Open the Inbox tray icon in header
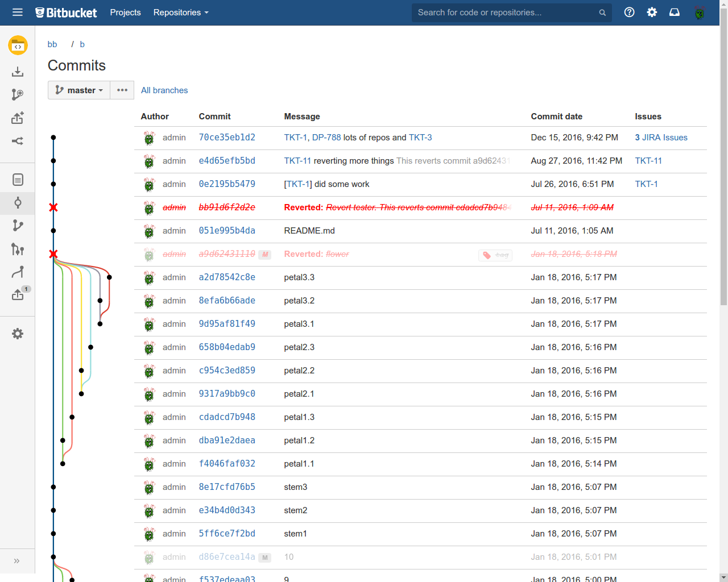728x582 pixels. pos(675,13)
